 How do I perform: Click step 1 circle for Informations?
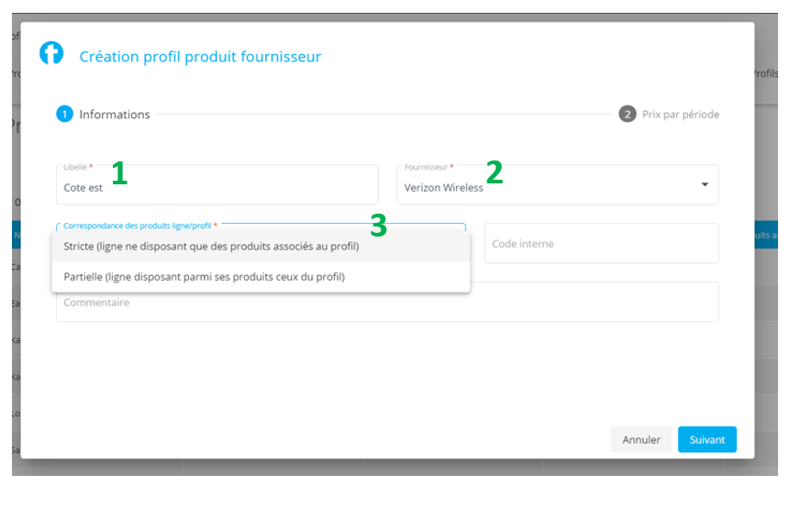[x=65, y=114]
